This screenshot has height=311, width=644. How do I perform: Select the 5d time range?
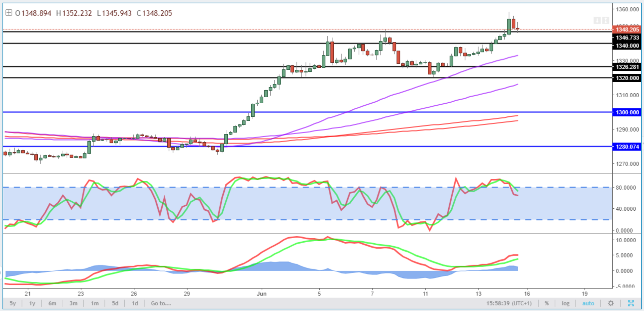coord(115,303)
